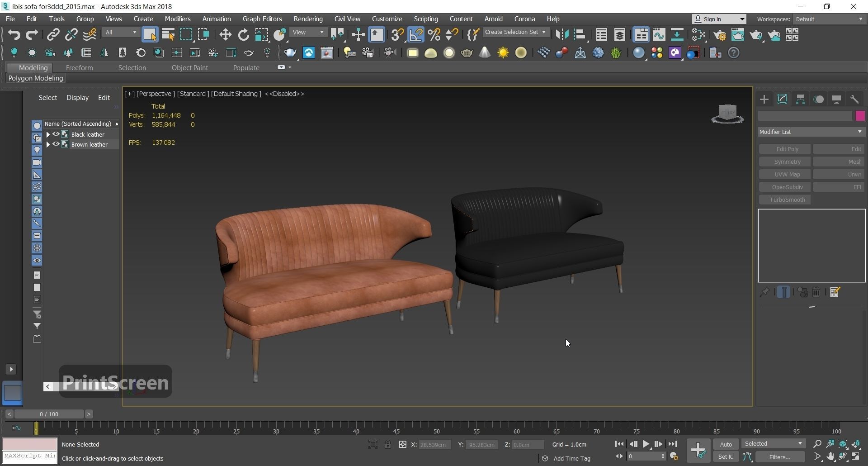
Task: Switch to the Freeform ribbon tab
Action: (x=79, y=68)
